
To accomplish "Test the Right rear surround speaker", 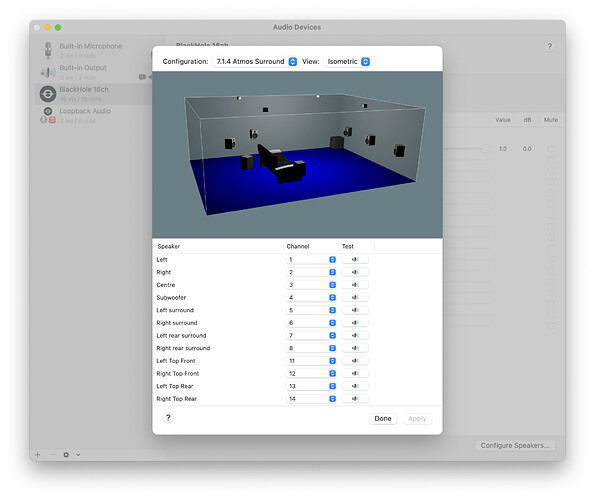I will tap(355, 348).
